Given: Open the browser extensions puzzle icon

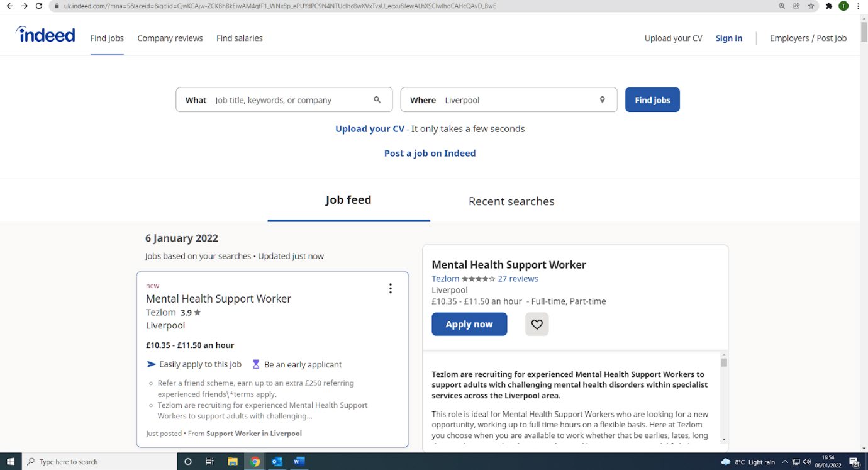Looking at the screenshot, I should pyautogui.click(x=828, y=6).
